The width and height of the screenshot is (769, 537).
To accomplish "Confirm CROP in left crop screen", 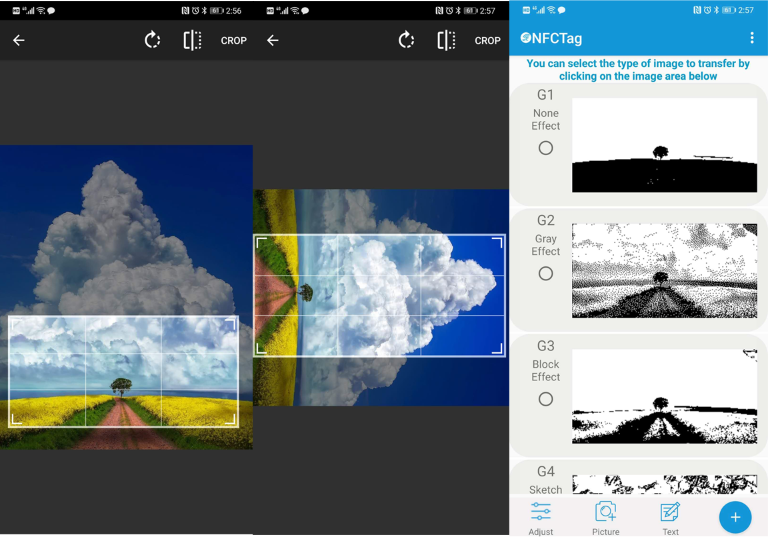I will pos(233,41).
